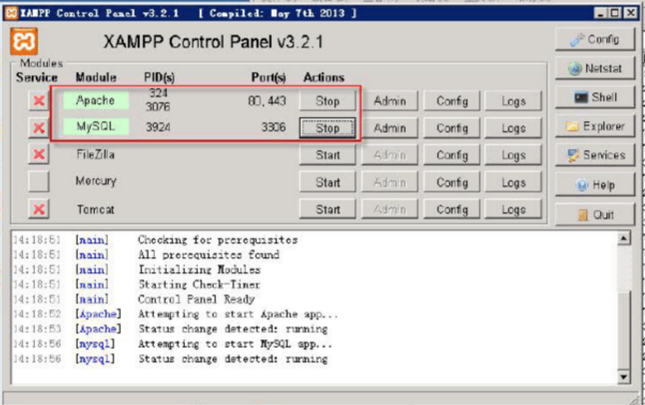View Logs for Tomcat
The width and height of the screenshot is (645, 405).
click(513, 210)
